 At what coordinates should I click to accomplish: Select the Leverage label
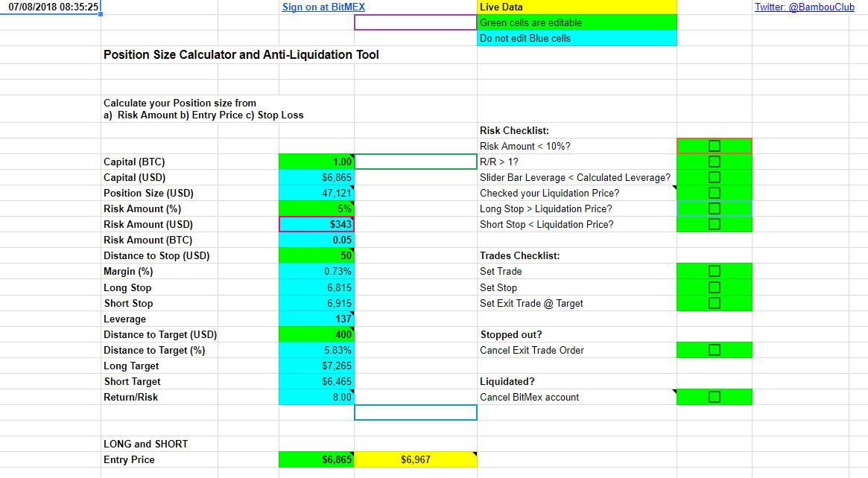[124, 319]
